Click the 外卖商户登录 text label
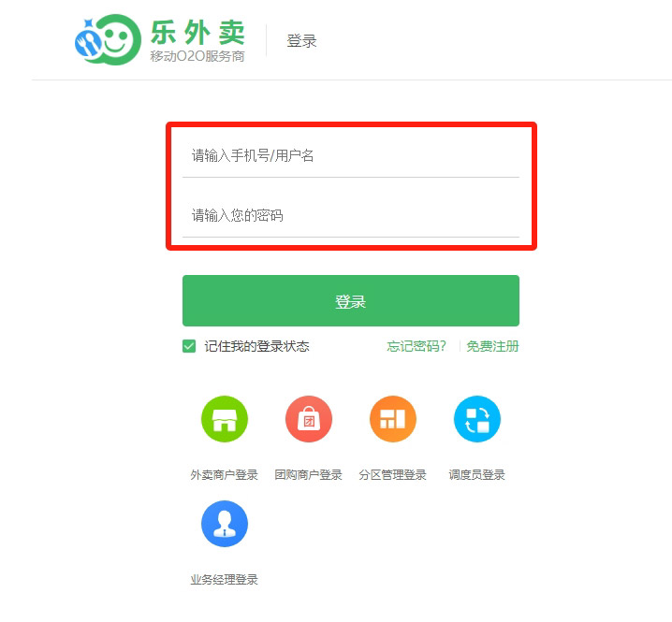672x622 pixels. click(224, 474)
